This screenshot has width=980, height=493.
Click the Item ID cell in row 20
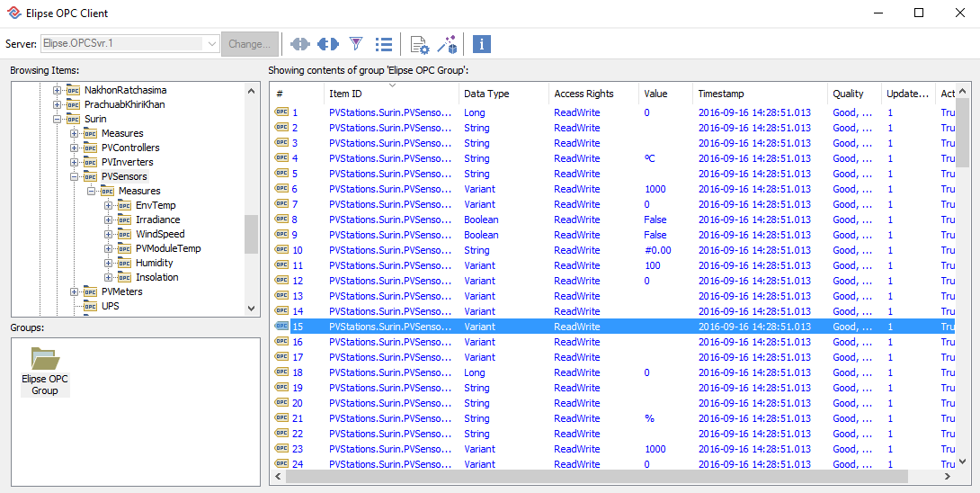tap(390, 403)
